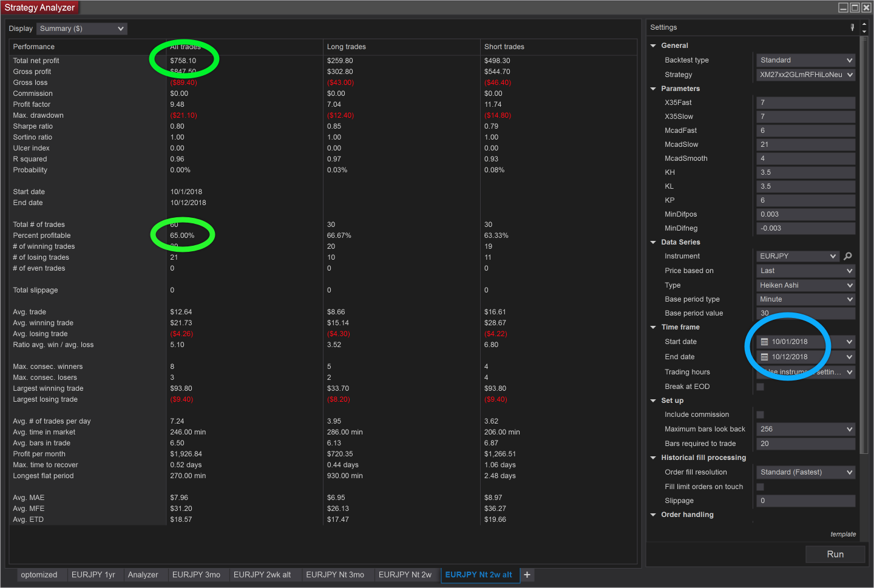Click the up arrow above the Settings scrollbar
Image resolution: width=874 pixels, height=588 pixels.
(x=864, y=24)
